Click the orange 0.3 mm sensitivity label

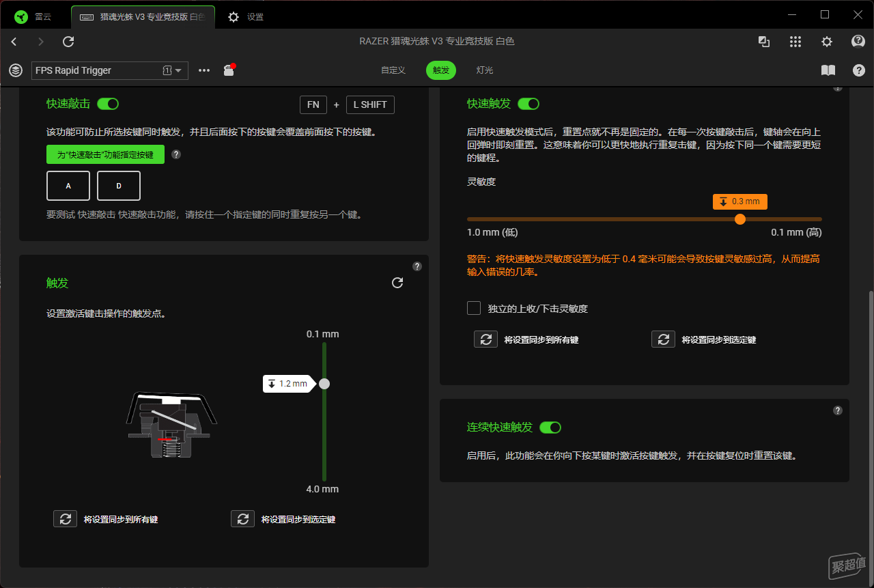click(x=740, y=201)
